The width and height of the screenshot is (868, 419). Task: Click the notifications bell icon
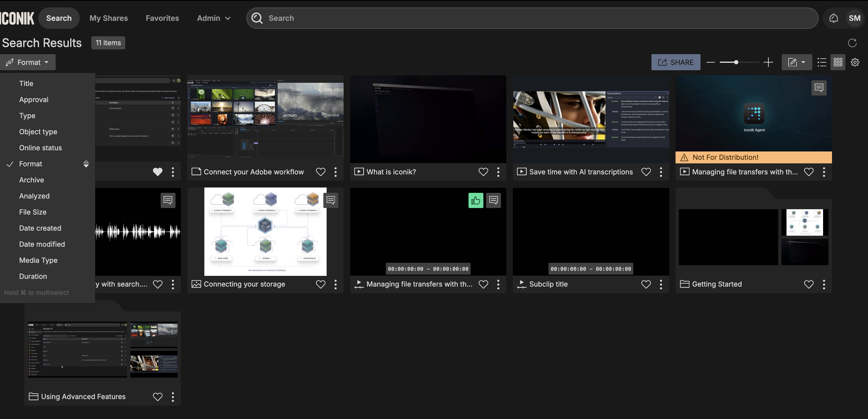833,18
